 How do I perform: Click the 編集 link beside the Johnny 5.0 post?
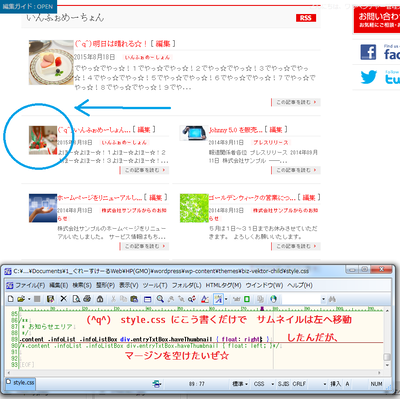tap(276, 130)
